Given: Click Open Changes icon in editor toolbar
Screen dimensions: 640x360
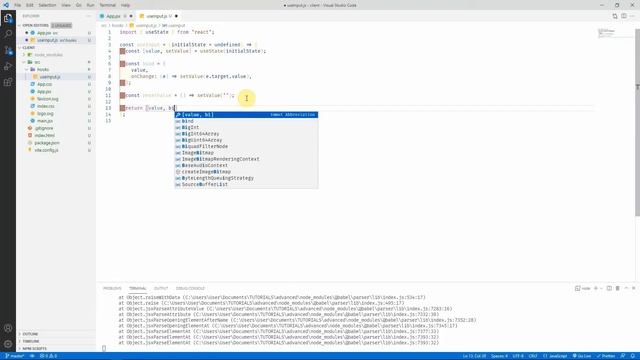Looking at the screenshot, I should pos(615,16).
